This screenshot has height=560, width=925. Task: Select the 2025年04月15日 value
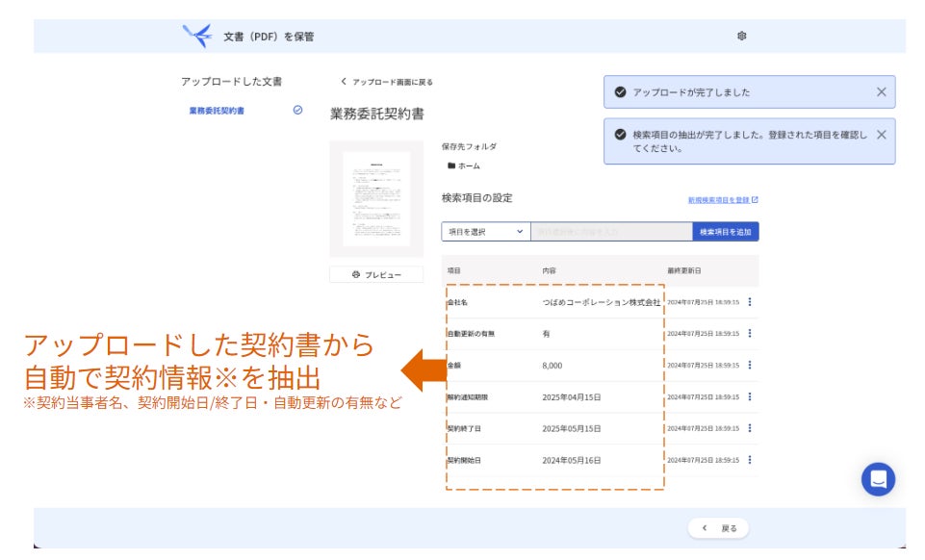click(x=571, y=397)
